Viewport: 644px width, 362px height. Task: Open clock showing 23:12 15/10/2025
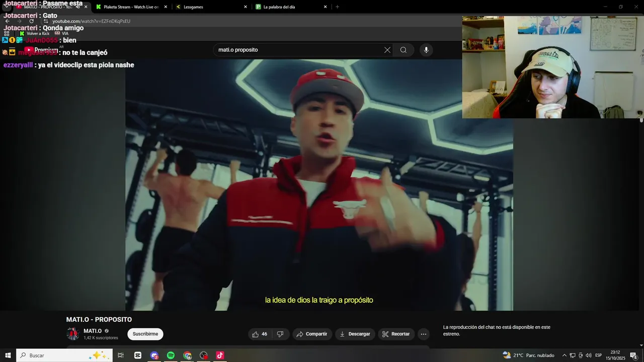point(615,355)
